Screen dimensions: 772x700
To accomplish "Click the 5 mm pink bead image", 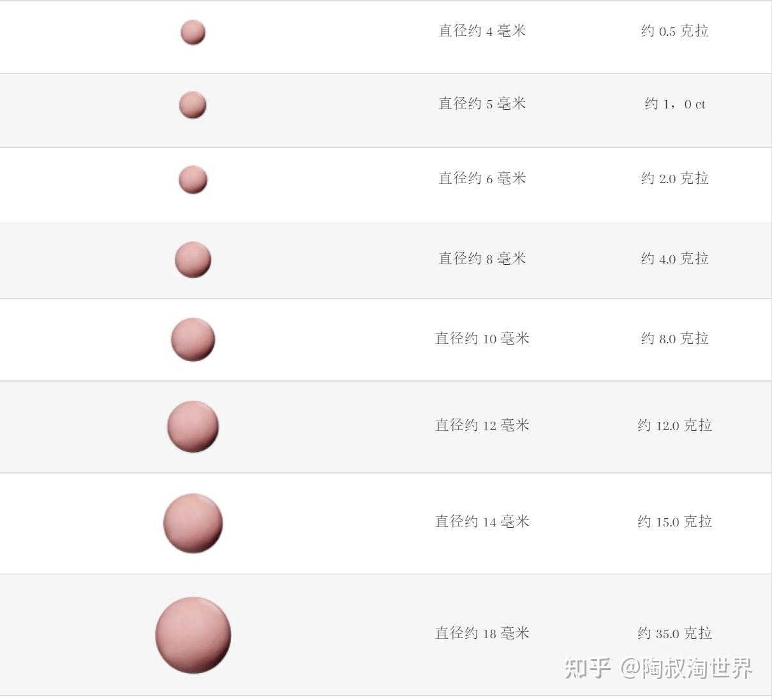I will [x=193, y=105].
